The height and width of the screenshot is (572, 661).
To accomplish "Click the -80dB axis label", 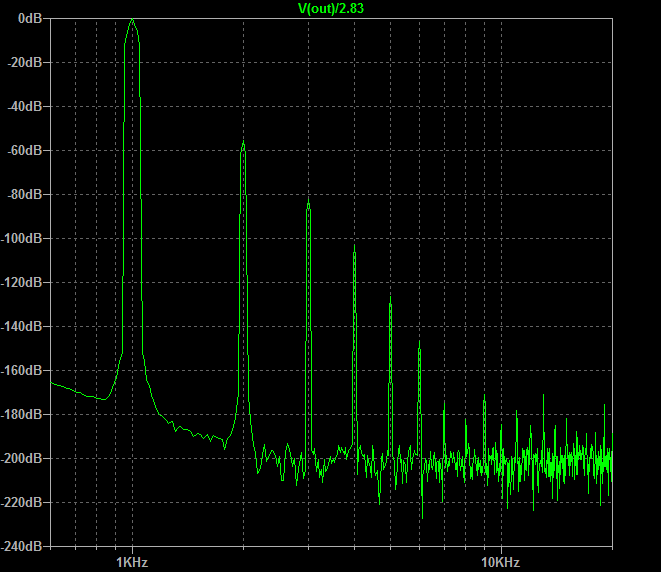I will tap(25, 194).
